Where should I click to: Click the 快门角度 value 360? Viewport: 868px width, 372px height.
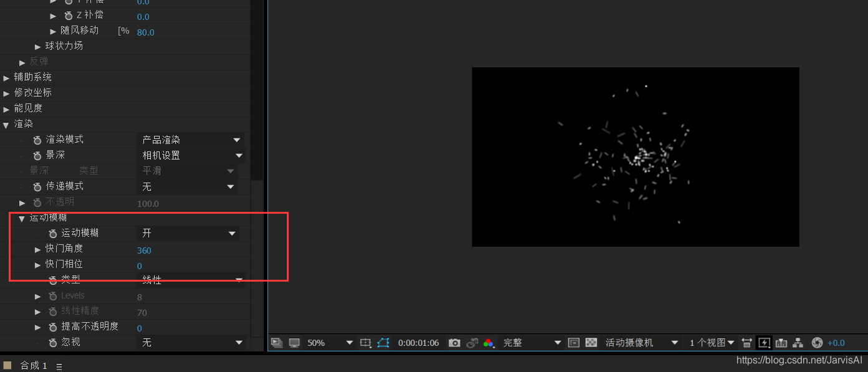[144, 250]
